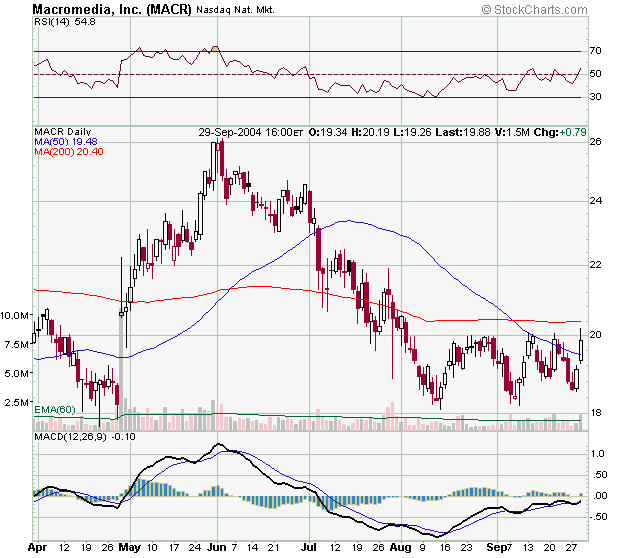Click the volume axis label '7.5M'

[17, 345]
